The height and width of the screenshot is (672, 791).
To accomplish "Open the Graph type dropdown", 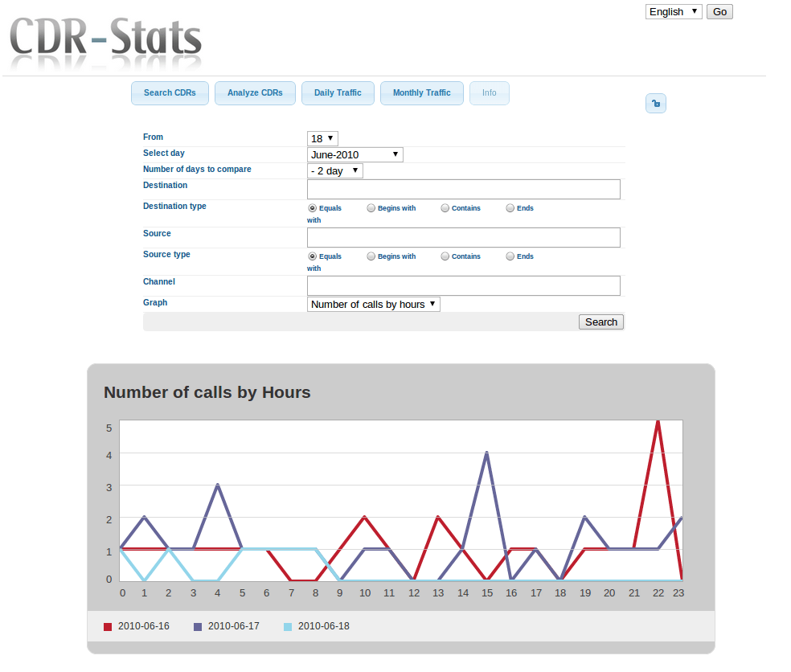I will 373,304.
